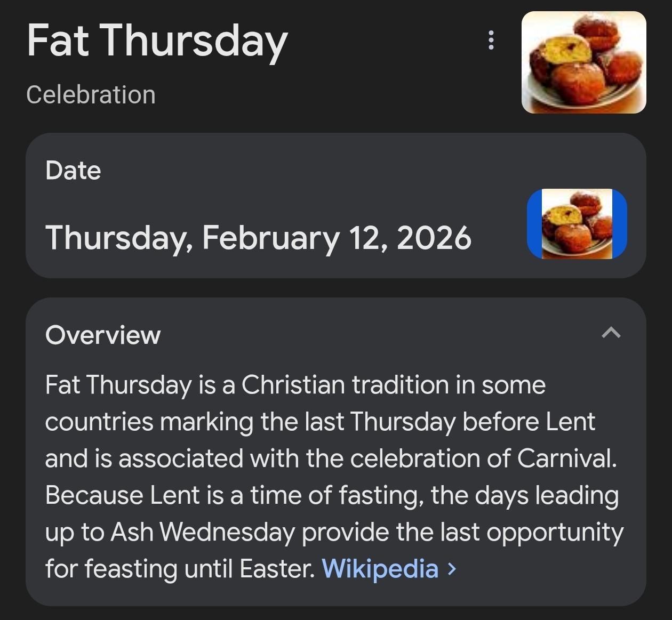This screenshot has height=620, width=672.
Task: Open the three-dot more options menu
Action: pos(491,41)
